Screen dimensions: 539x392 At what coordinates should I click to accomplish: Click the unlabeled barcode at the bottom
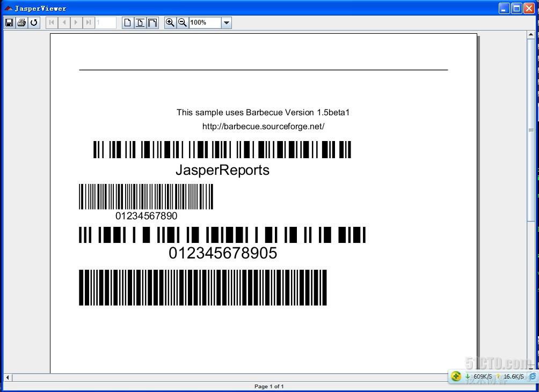[x=203, y=287]
